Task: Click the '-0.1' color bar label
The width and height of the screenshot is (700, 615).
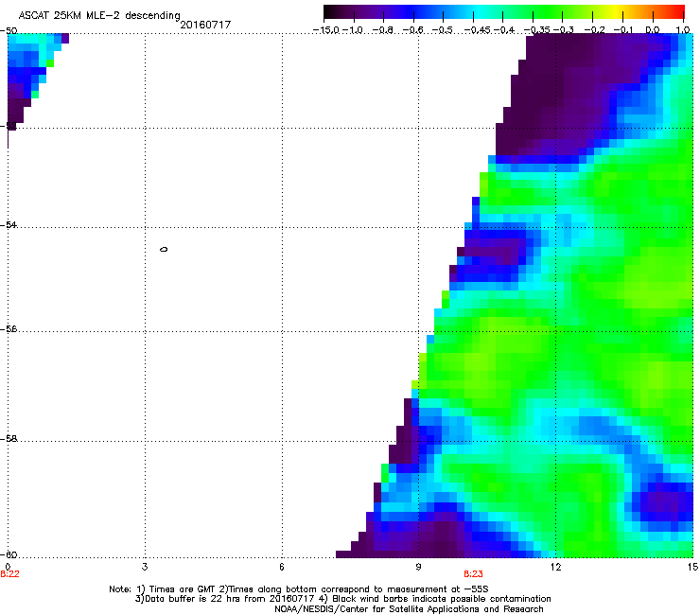Action: tap(623, 30)
